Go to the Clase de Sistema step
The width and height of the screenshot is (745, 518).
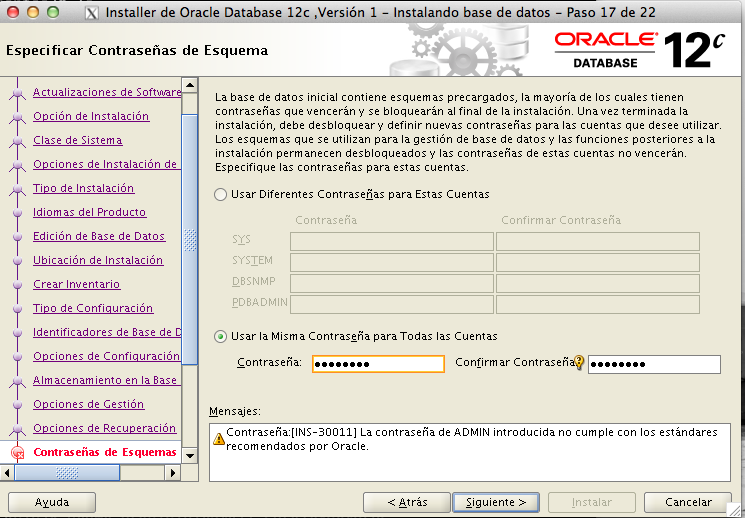coord(77,140)
